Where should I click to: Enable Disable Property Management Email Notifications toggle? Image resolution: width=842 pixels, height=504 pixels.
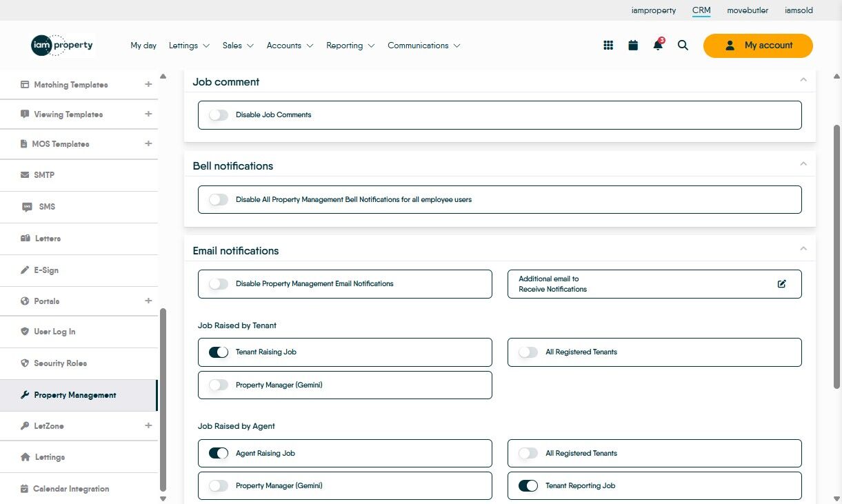[219, 284]
